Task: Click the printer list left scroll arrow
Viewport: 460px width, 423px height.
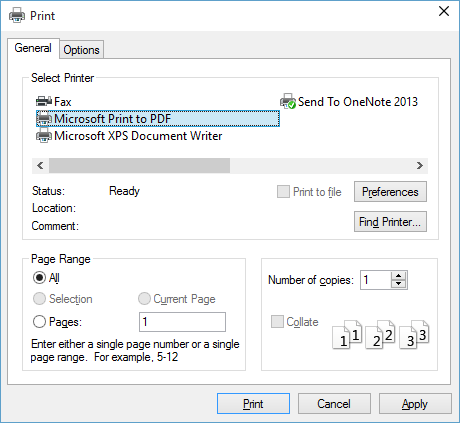Action: point(40,166)
